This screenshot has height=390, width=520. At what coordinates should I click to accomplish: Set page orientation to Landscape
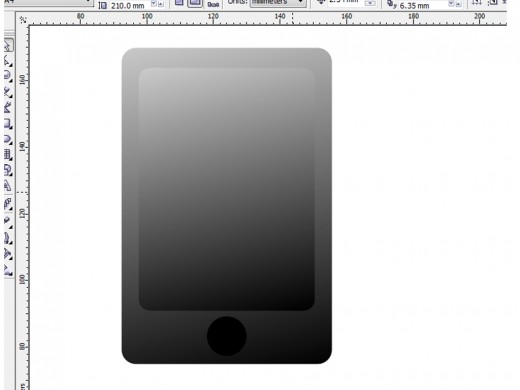point(195,3)
